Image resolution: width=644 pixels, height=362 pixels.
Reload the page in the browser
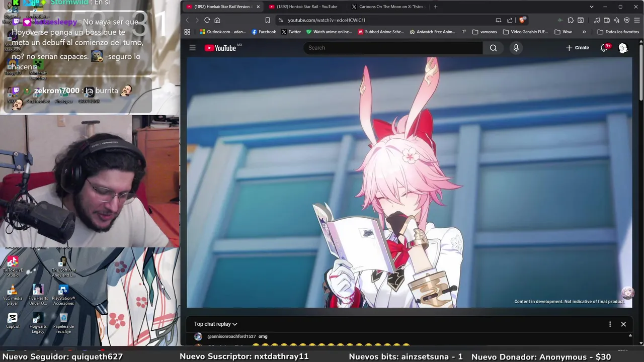tap(207, 20)
